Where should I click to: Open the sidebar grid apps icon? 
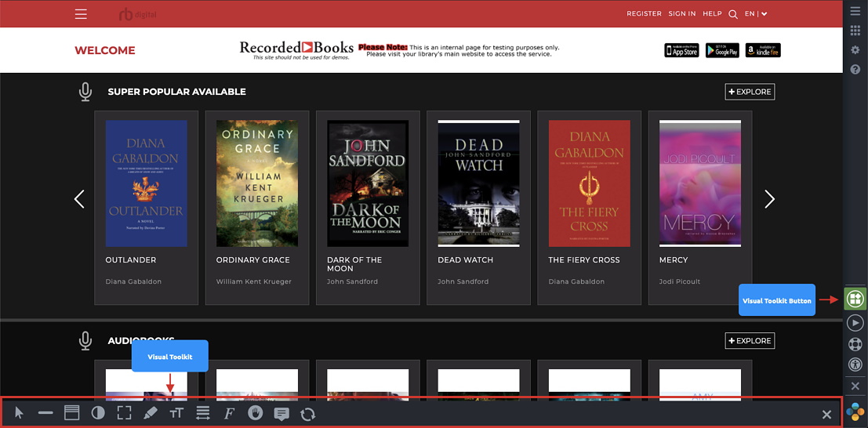coord(855,31)
